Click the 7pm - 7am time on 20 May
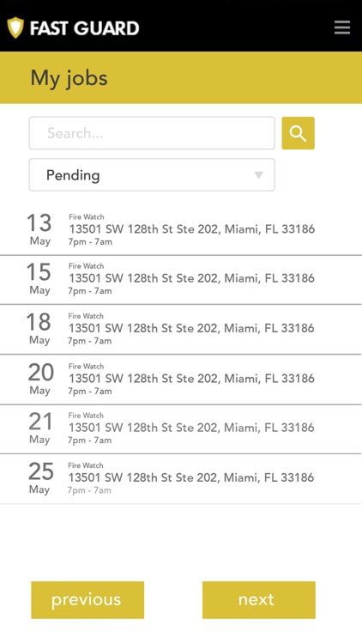 click(90, 392)
